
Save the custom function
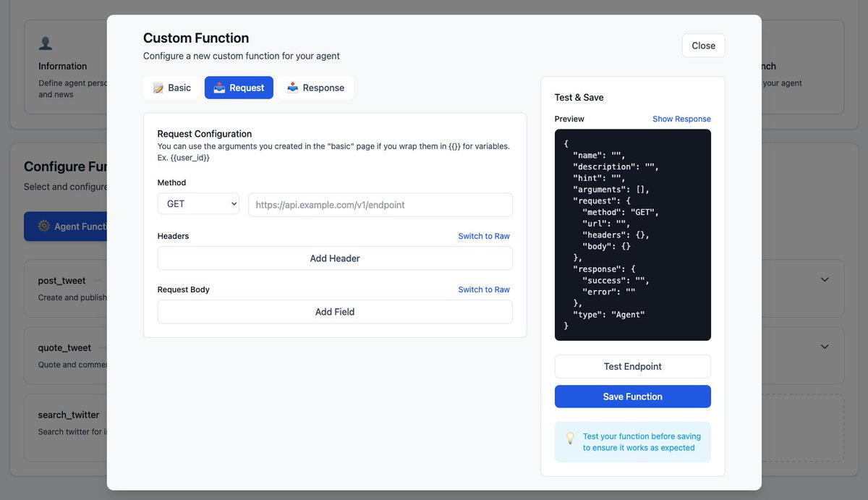pos(632,397)
